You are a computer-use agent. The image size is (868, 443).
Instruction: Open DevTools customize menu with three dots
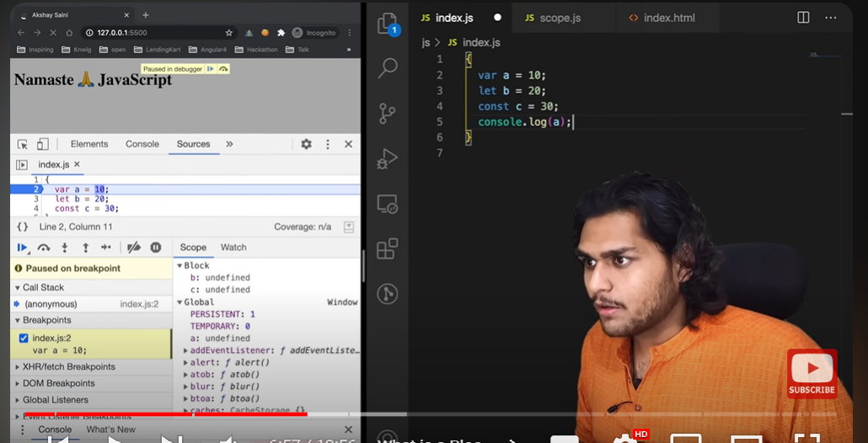click(328, 144)
